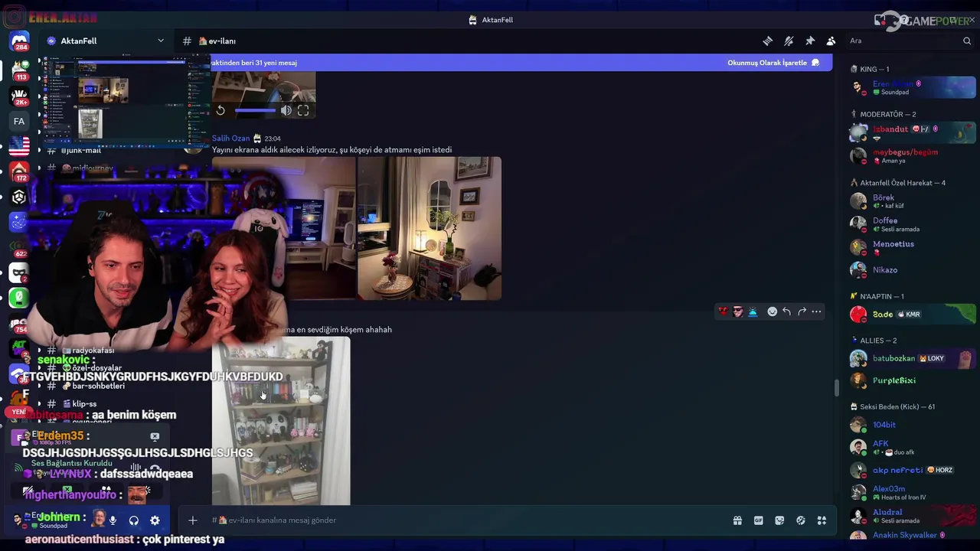Viewport: 980px width, 551px height.
Task: Open member Aludral profile
Action: [x=913, y=516]
